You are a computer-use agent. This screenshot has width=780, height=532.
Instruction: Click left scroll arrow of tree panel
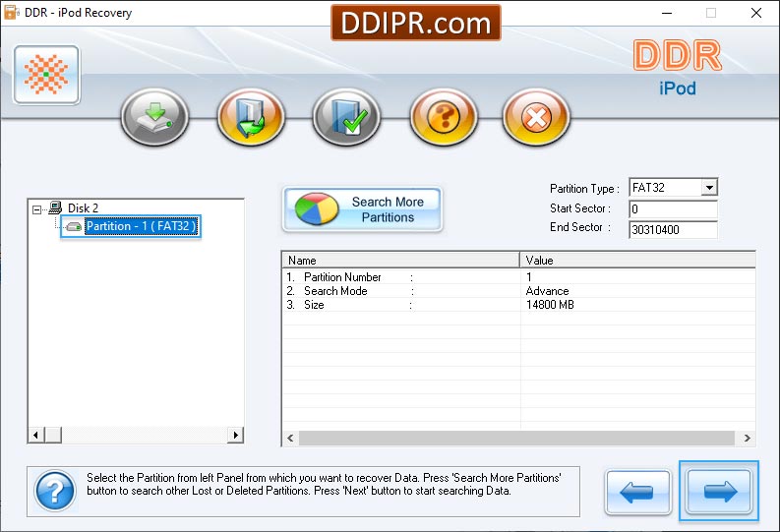(35, 435)
